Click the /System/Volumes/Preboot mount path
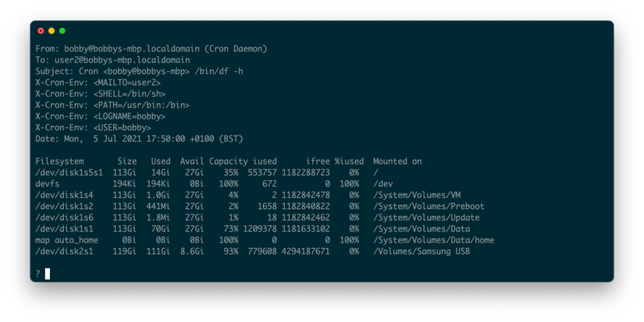 tap(429, 207)
